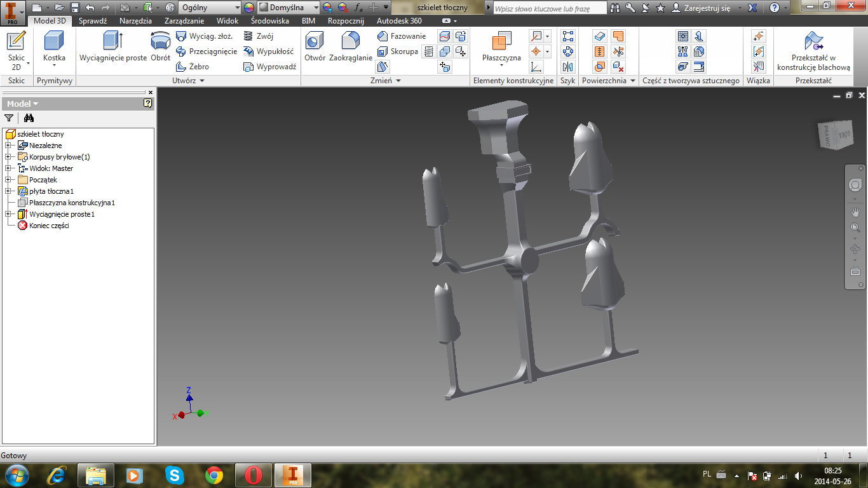Pick the Żebro rib tool

point(192,67)
